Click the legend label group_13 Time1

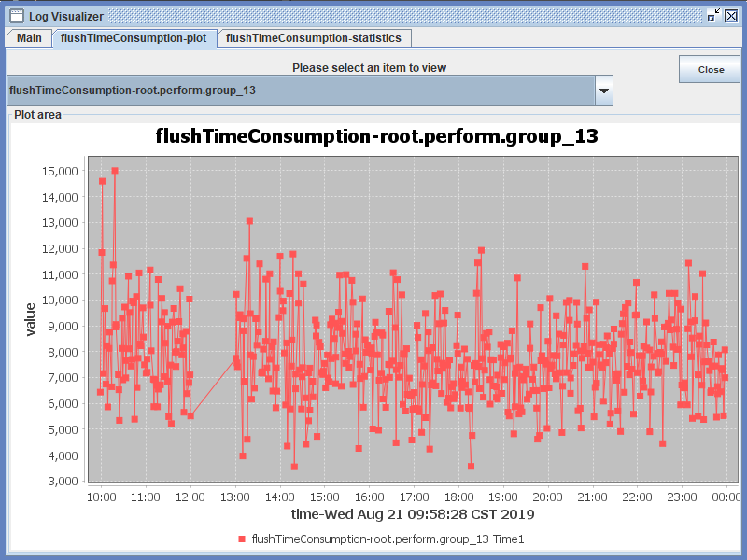388,539
